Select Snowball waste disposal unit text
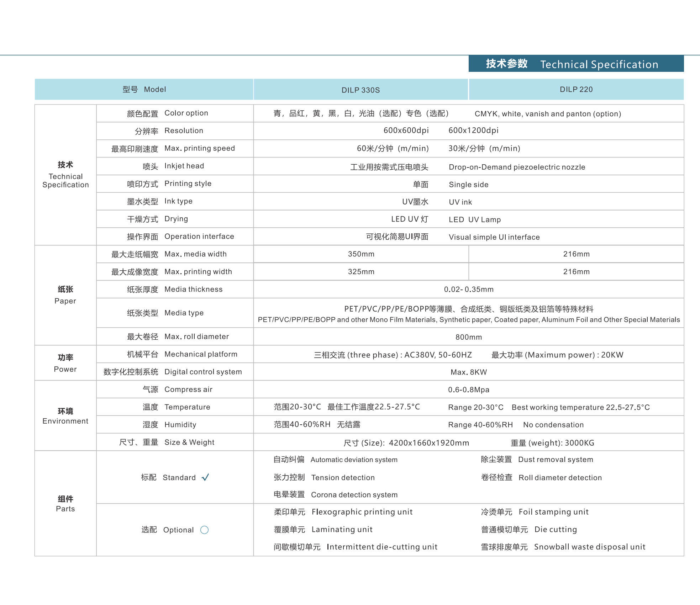Screen dimensions: 700x605 click(589, 547)
